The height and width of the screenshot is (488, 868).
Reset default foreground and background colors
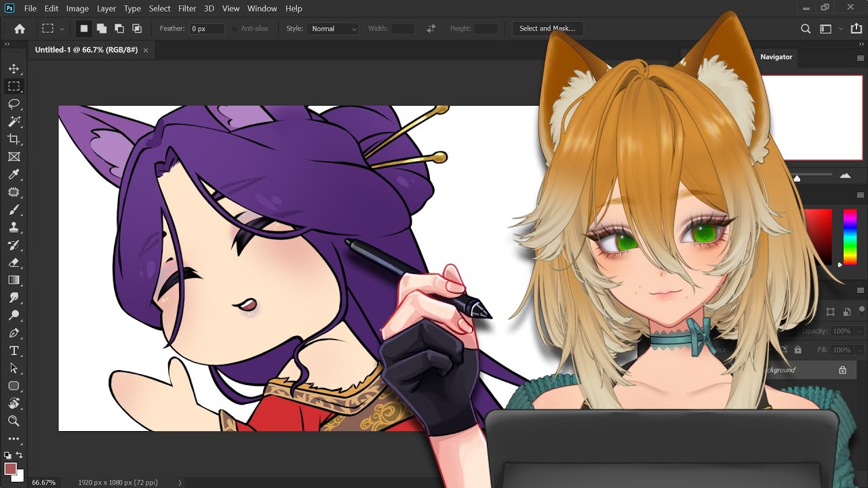7,455
